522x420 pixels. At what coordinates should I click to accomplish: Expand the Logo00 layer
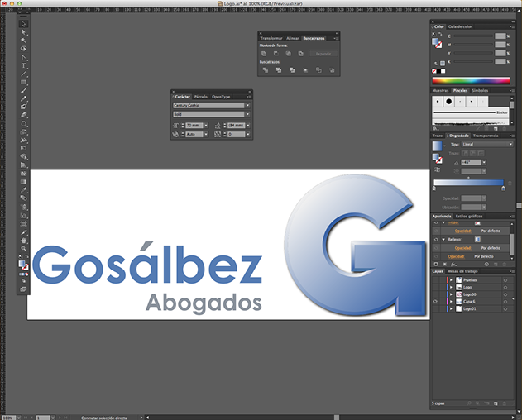451,294
